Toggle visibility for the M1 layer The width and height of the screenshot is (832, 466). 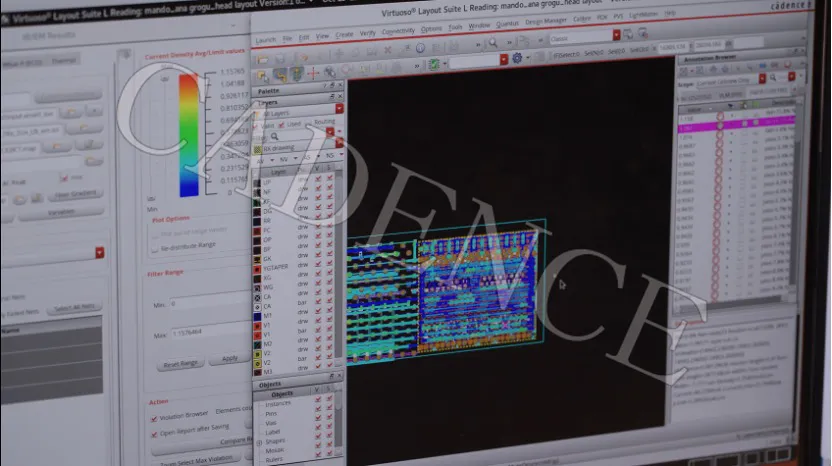[318, 312]
